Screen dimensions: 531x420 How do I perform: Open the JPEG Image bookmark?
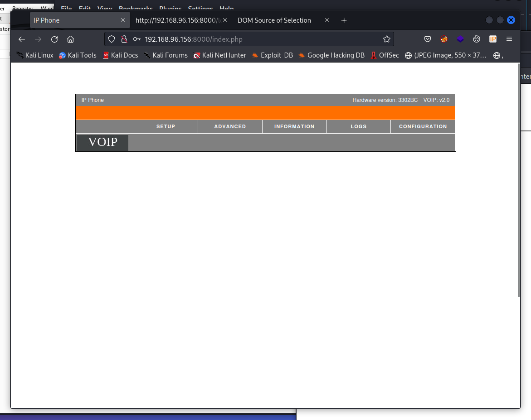coord(446,55)
